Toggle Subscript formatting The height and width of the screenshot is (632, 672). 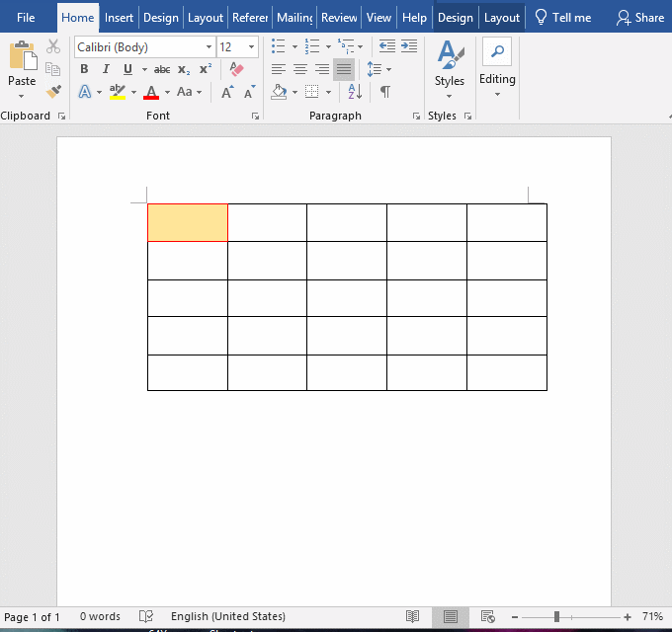(x=184, y=69)
